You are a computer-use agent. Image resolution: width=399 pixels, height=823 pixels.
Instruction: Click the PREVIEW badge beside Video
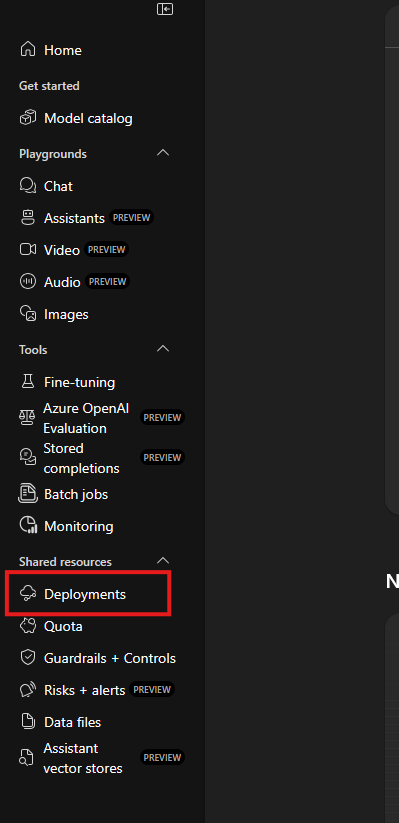[107, 249]
